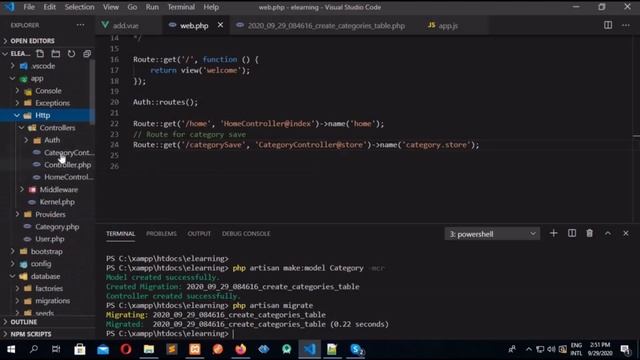Open the Go menu
Viewport: 640px width, 360px height.
point(132,7)
